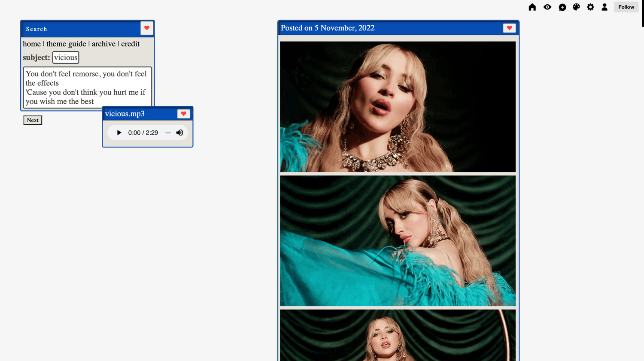Open the third partially visible post photo
This screenshot has height=361, width=644.
click(x=398, y=335)
